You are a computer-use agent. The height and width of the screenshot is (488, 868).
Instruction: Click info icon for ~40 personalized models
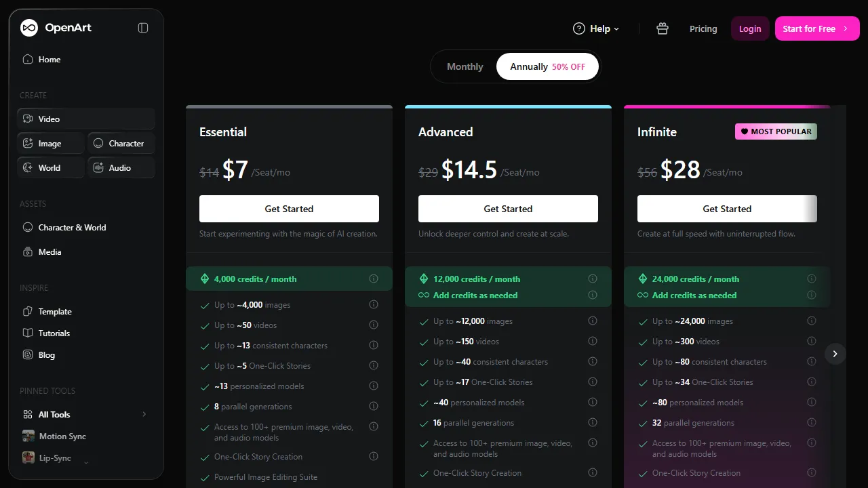point(593,403)
